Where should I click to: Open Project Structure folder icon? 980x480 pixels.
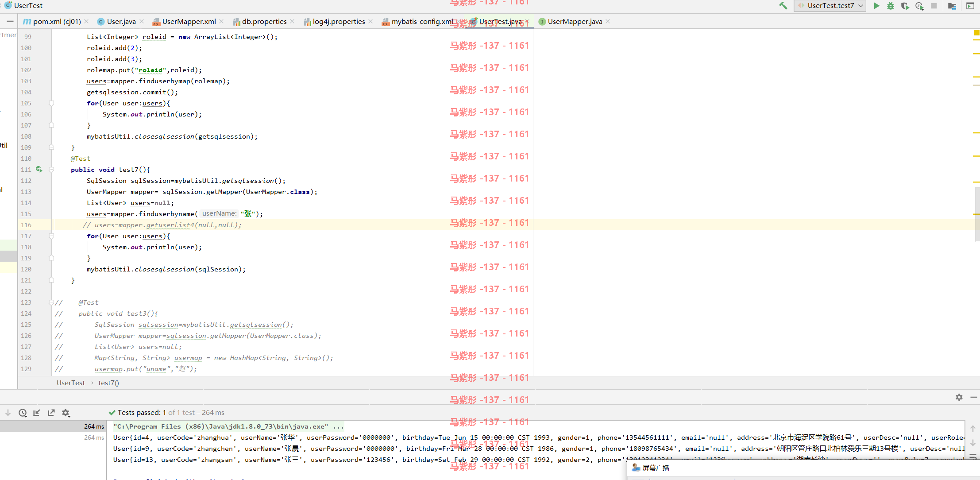(x=952, y=6)
